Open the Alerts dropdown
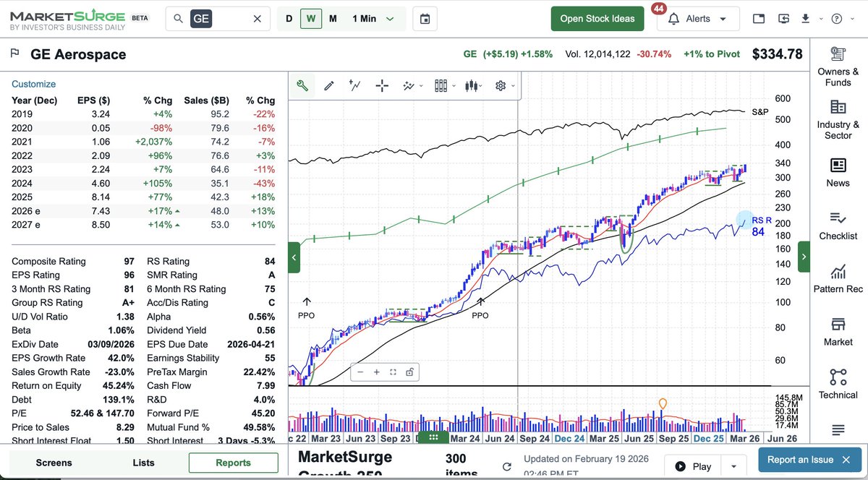The image size is (868, 480). click(x=698, y=19)
